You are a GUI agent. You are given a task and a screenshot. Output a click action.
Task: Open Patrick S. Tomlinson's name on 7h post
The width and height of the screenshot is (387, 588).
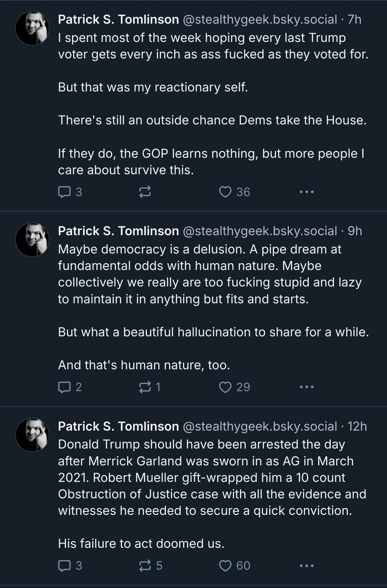(118, 19)
